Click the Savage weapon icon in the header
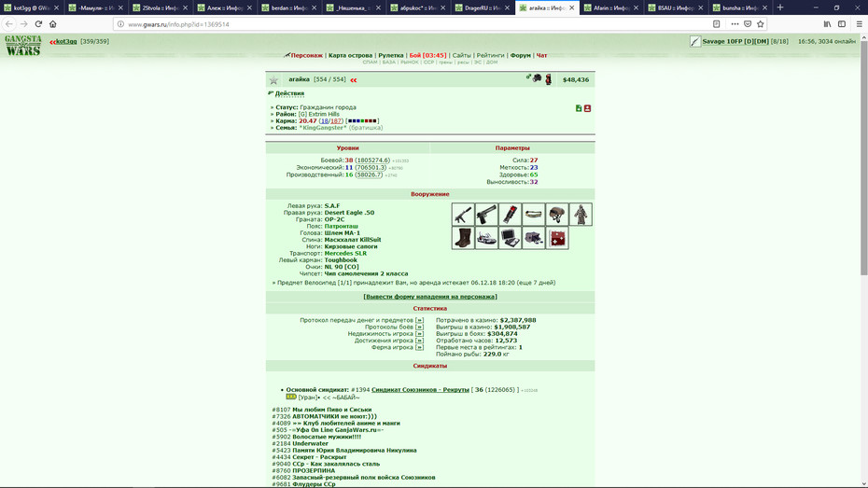The width and height of the screenshot is (868, 488). click(x=695, y=41)
